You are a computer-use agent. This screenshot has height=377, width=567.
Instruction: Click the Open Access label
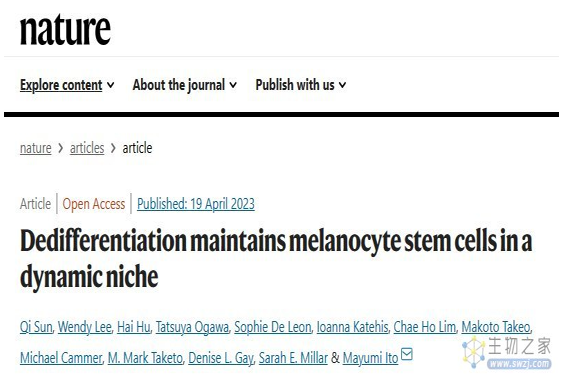click(x=94, y=204)
